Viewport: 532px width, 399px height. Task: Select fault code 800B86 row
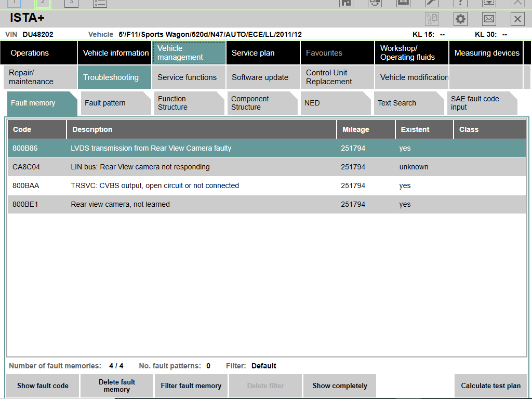[x=267, y=148]
